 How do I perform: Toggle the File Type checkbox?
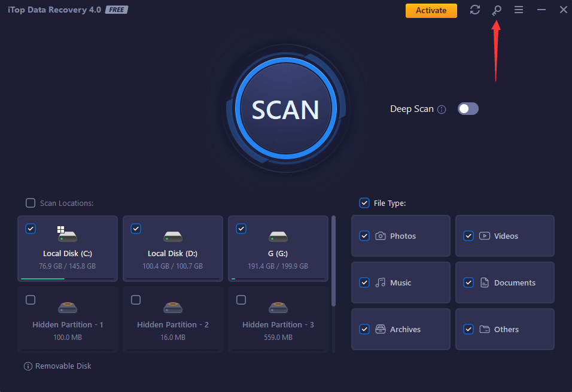point(364,203)
